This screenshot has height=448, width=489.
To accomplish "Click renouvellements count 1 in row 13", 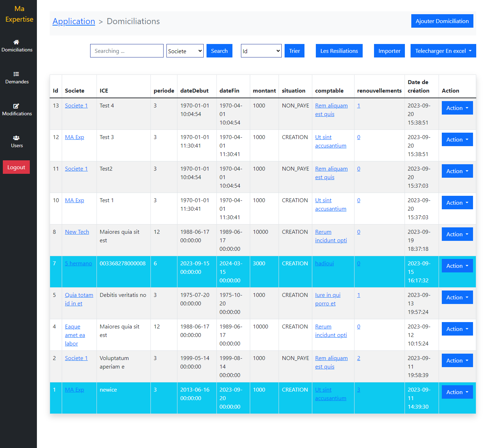I will 359,106.
